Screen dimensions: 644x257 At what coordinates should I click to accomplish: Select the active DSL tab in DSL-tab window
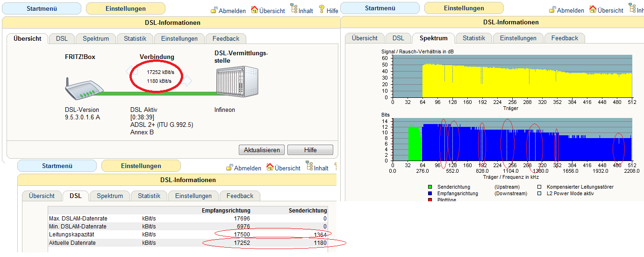click(76, 196)
